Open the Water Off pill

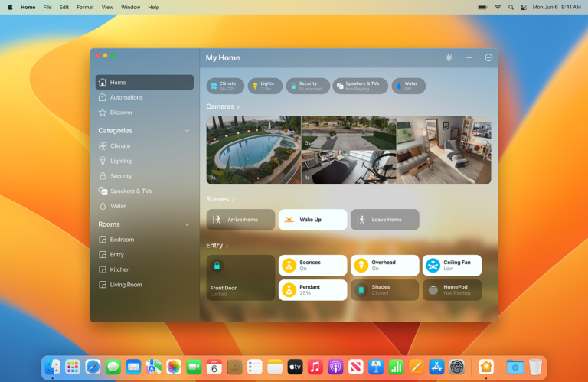408,86
